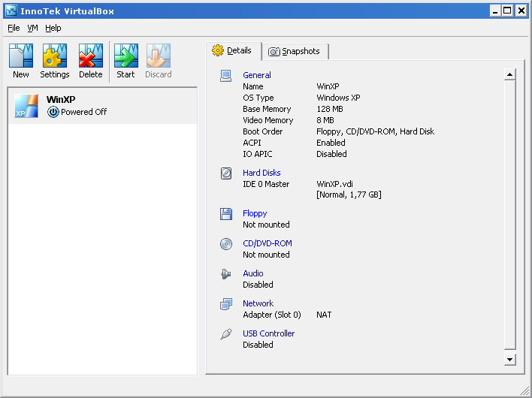Click the Delete VM toolbar icon
The width and height of the screenshot is (532, 398).
[x=91, y=56]
